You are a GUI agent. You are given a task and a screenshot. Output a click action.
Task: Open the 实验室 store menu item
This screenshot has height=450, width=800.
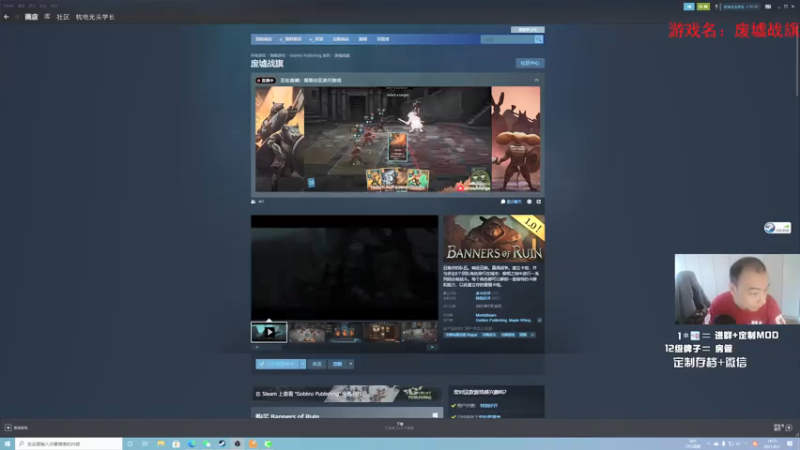[x=383, y=39]
